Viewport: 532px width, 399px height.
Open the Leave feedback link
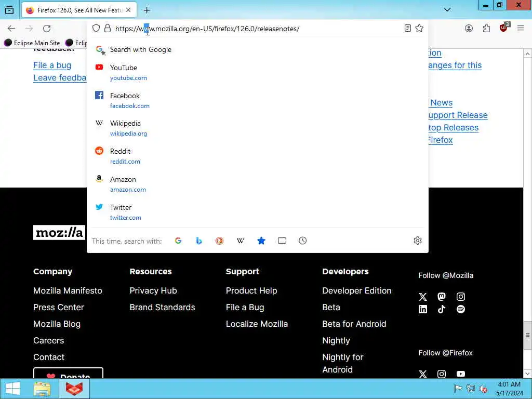(x=60, y=78)
